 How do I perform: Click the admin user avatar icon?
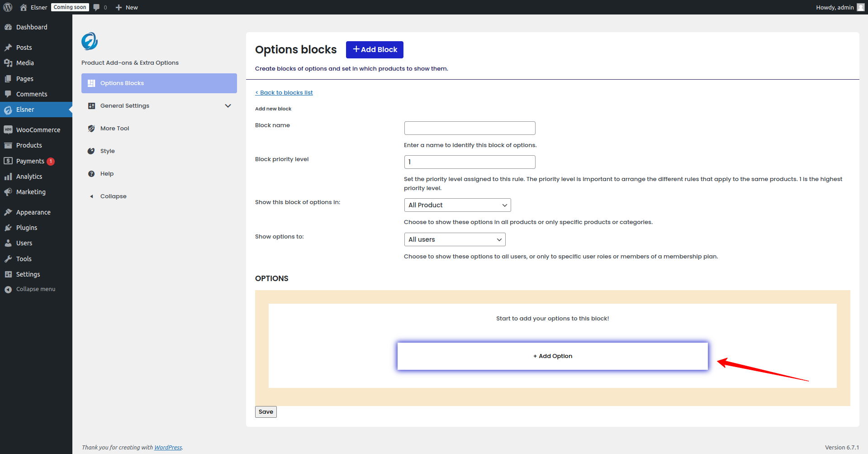click(x=860, y=7)
